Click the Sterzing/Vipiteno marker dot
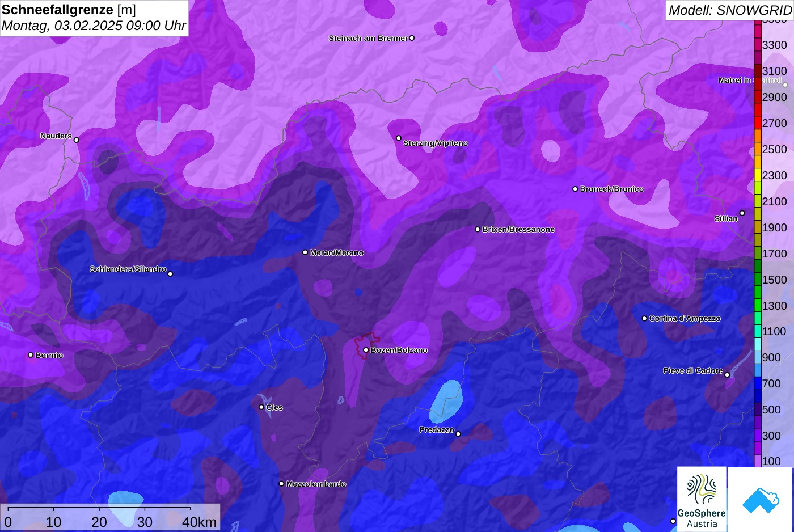 click(x=399, y=138)
